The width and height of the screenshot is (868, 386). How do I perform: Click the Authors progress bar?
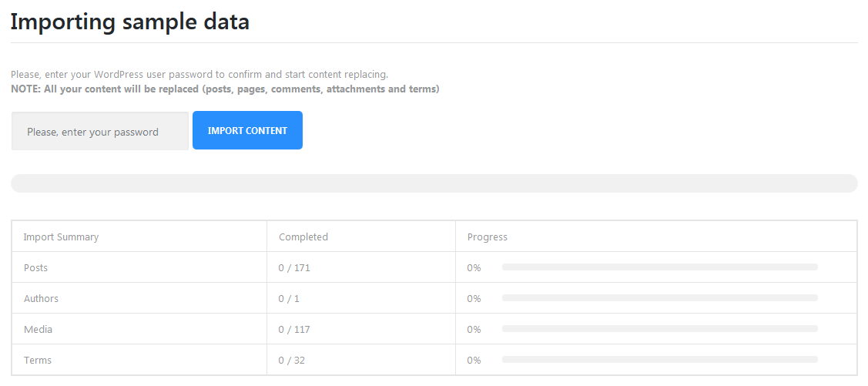[659, 298]
